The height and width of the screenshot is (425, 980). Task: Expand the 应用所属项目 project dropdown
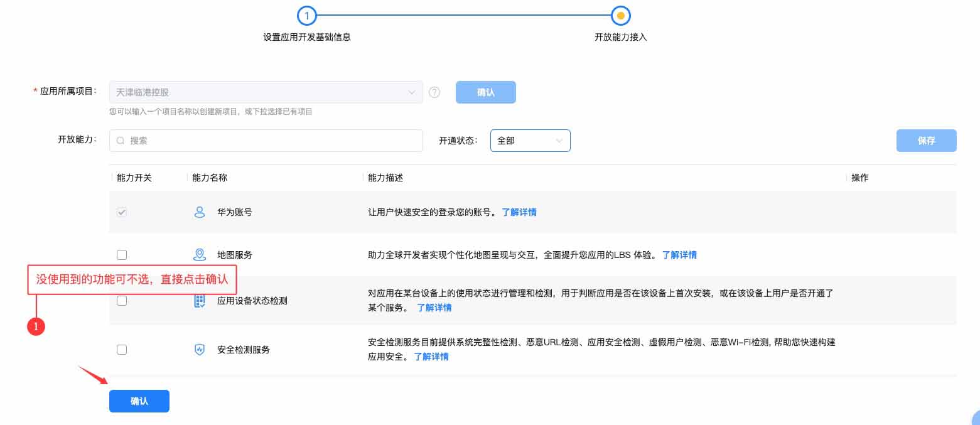click(266, 92)
